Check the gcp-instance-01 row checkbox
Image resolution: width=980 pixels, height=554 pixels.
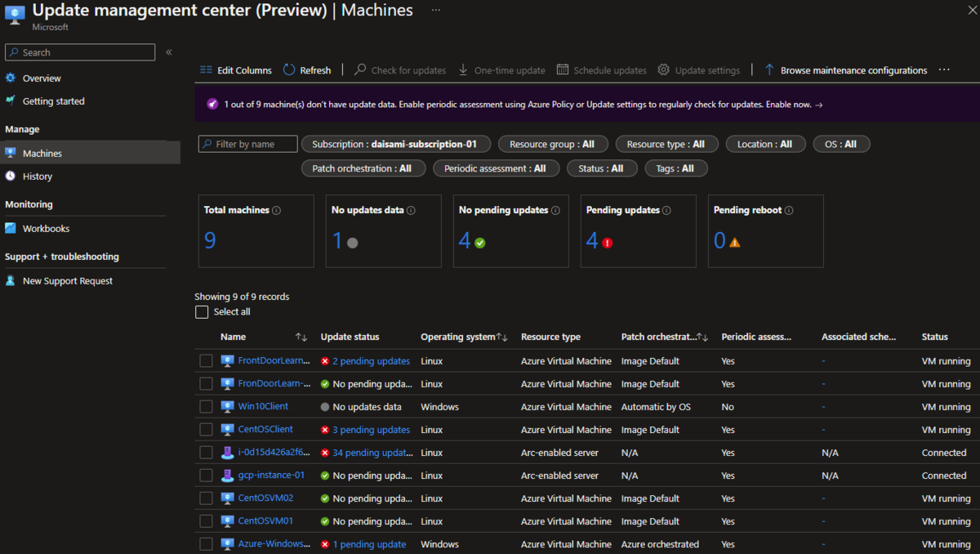point(206,476)
